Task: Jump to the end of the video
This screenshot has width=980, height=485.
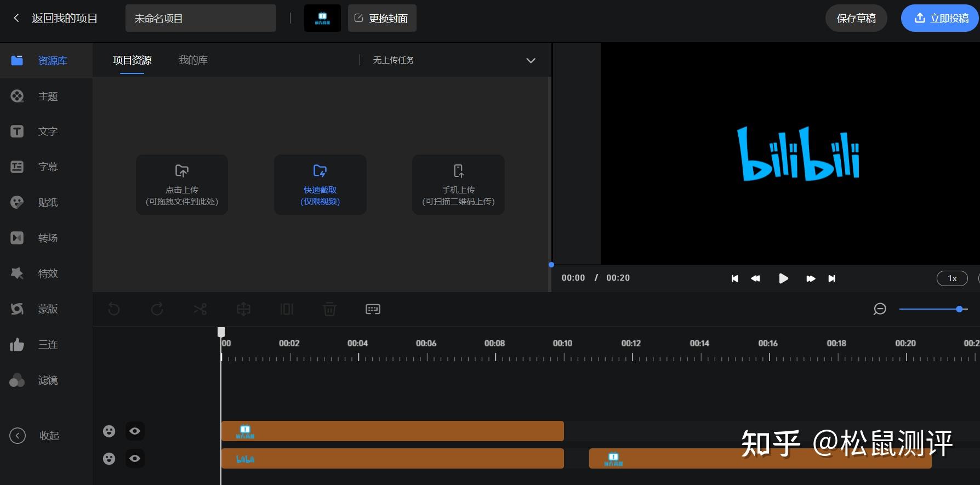Action: pos(831,278)
